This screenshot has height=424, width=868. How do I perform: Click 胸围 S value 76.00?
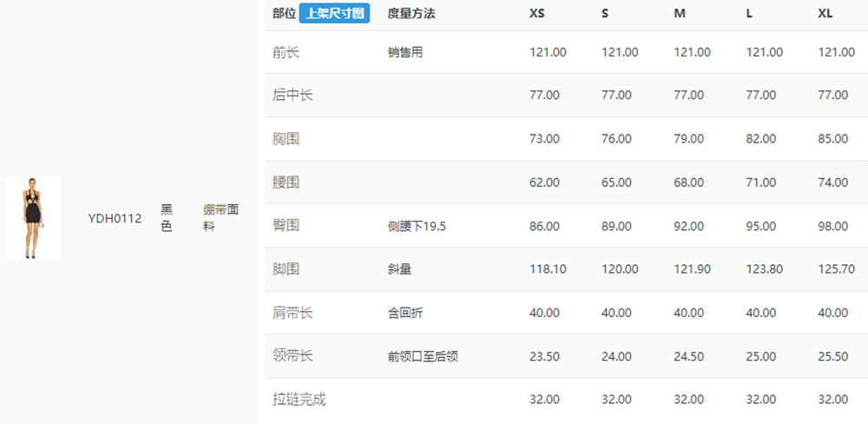tap(616, 138)
